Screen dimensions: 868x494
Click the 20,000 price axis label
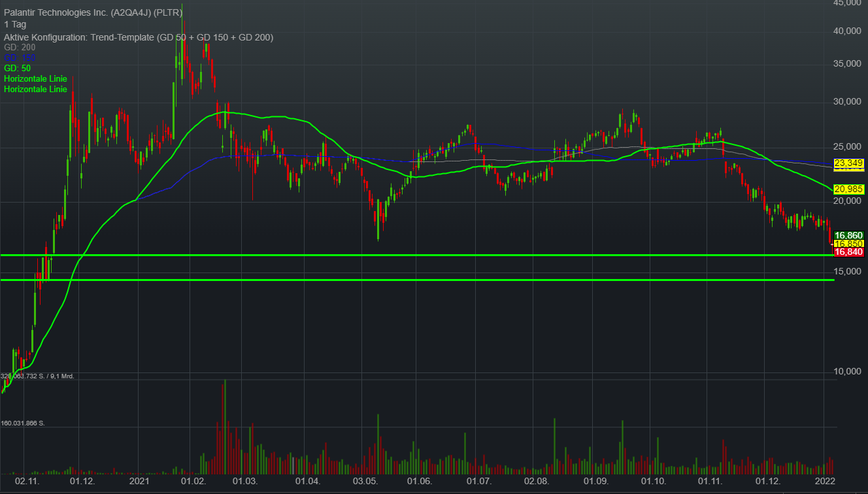point(847,203)
